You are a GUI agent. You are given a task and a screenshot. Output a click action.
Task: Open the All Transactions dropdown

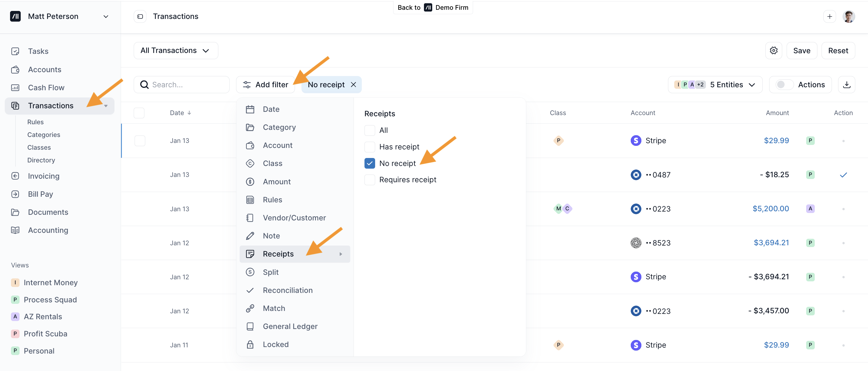click(175, 51)
